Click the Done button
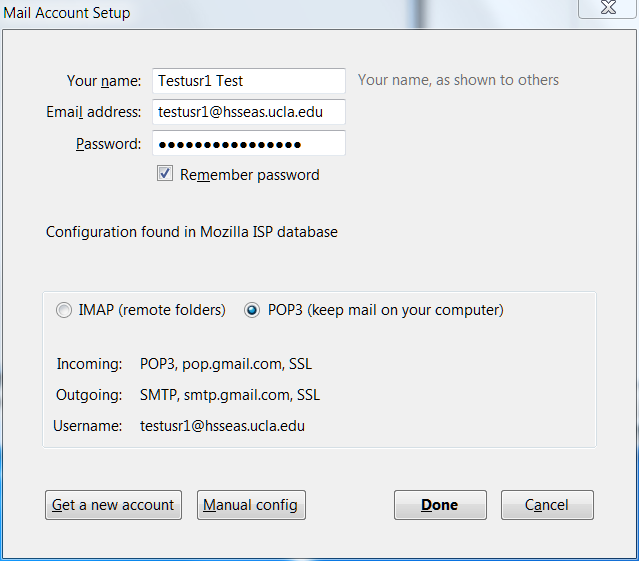 pos(440,505)
